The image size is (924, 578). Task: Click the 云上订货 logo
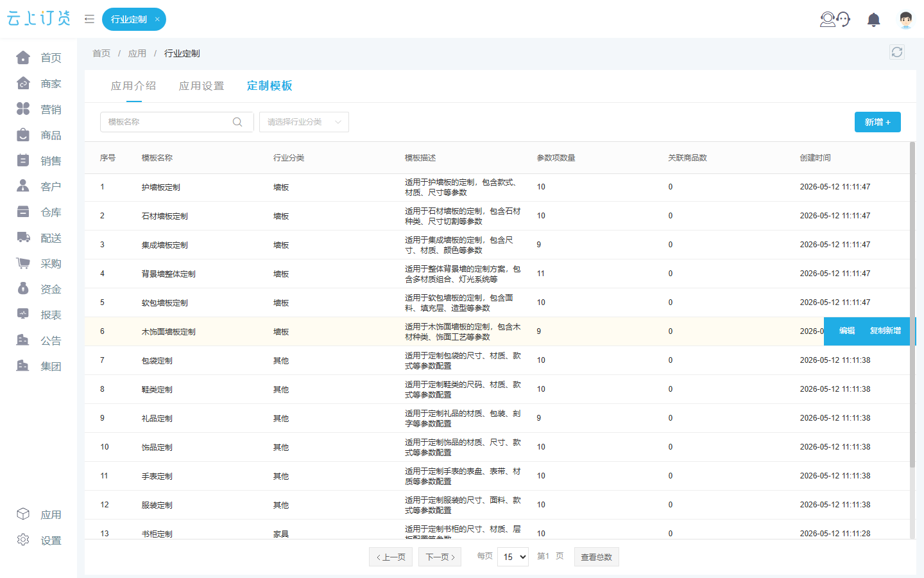[38, 19]
